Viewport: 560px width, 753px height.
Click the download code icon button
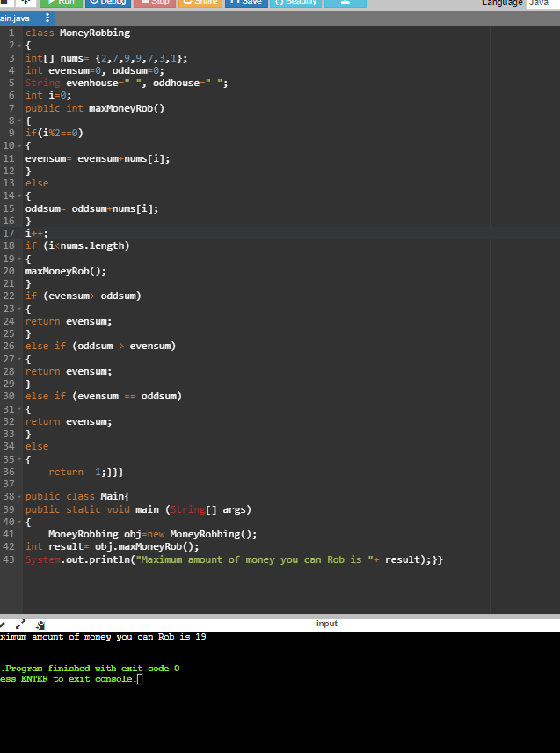coord(345,4)
